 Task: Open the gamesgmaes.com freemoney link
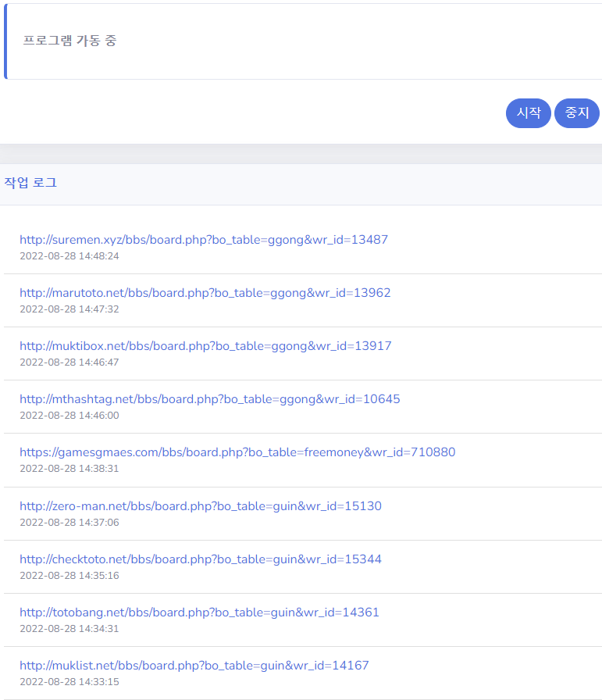point(237,452)
